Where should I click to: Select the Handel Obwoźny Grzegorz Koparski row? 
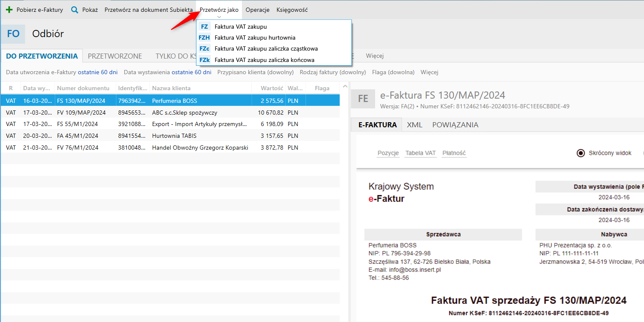170,148
